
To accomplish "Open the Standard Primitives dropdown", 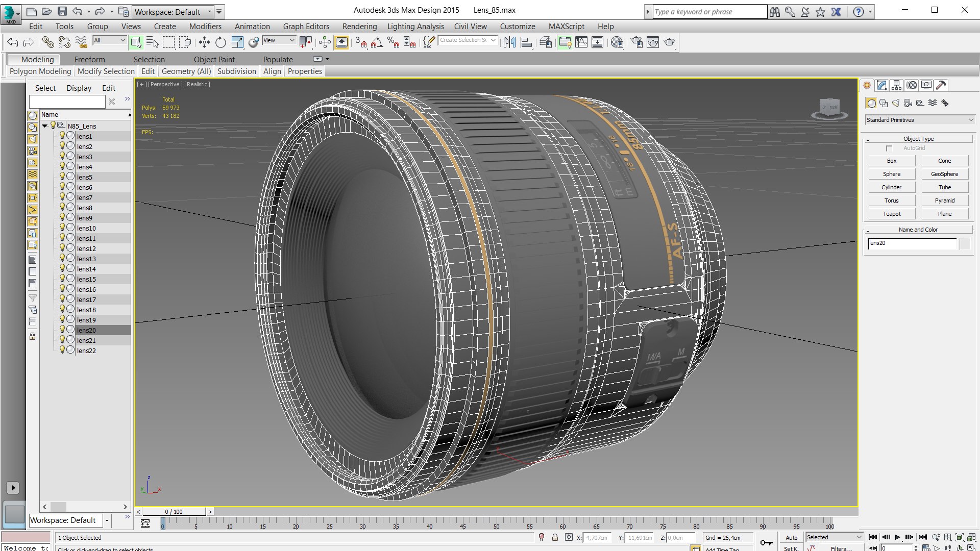I will [x=920, y=120].
